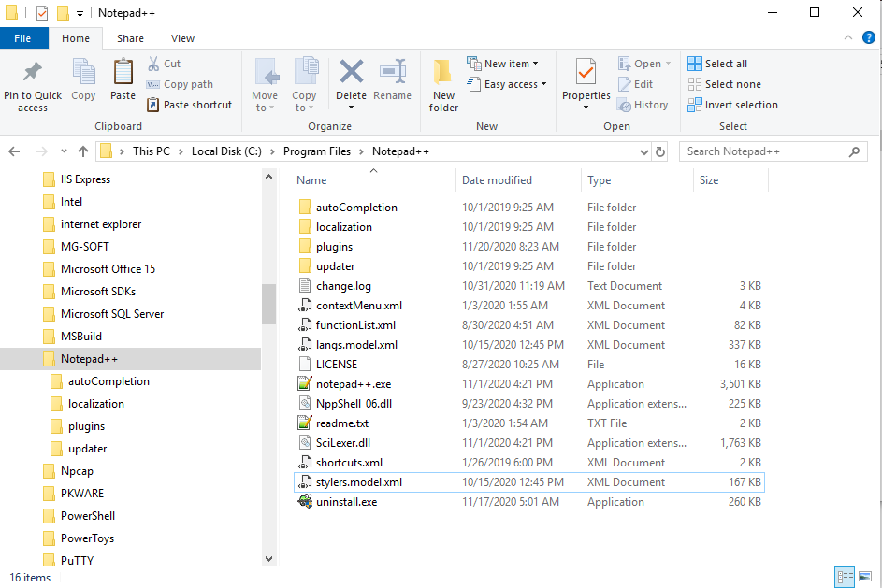Screen dimensions: 882x588
Task: Select the Home ribbon tab
Action: tap(76, 38)
